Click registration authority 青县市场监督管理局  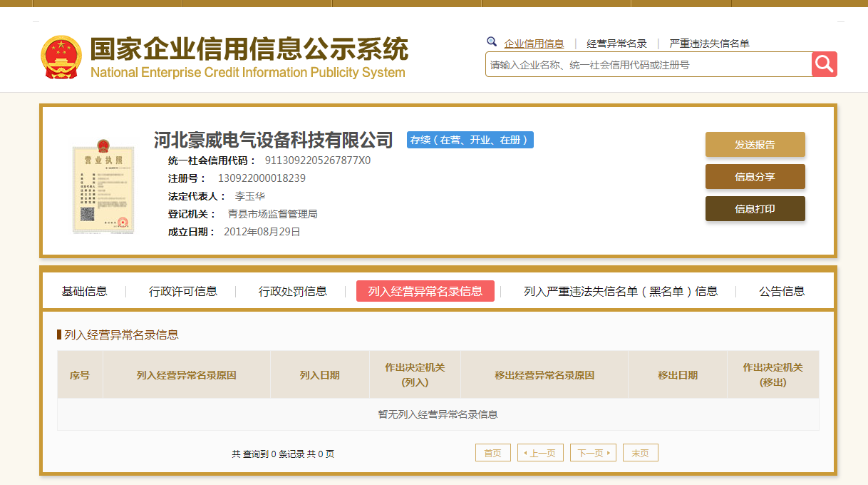(272, 214)
